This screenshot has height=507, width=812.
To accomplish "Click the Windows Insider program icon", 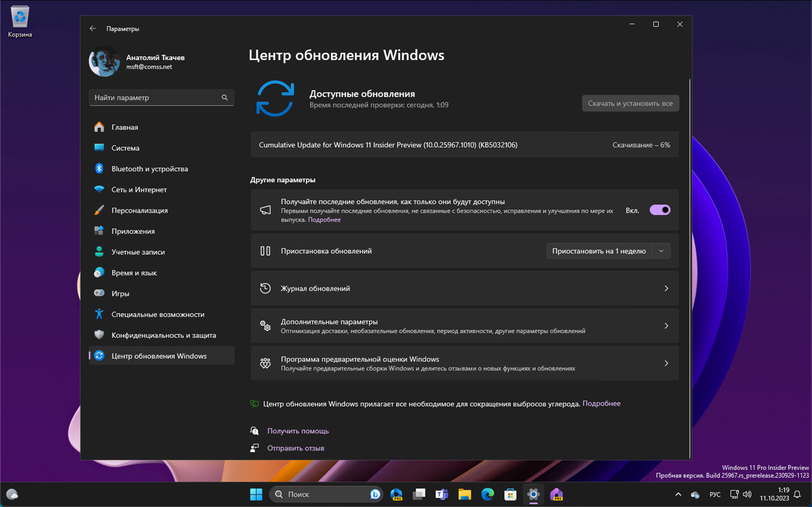I will 265,363.
